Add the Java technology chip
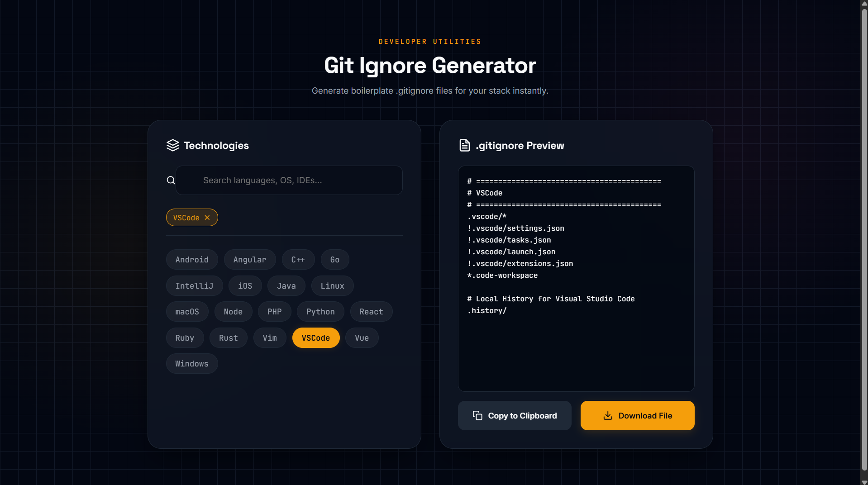Image resolution: width=868 pixels, height=485 pixels. [x=286, y=286]
